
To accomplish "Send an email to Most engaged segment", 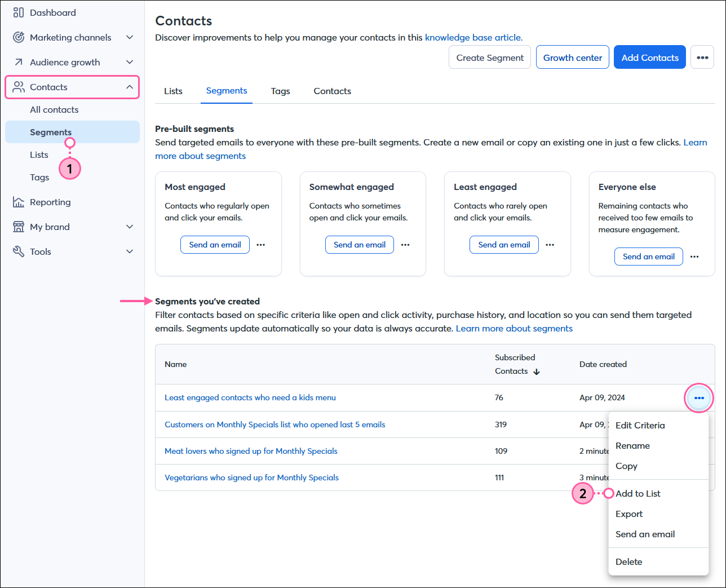I will point(215,245).
